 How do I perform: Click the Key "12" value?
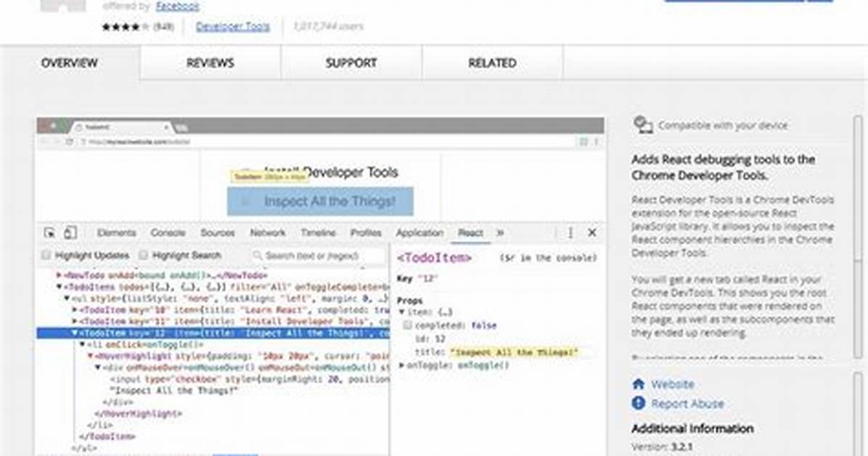click(x=427, y=279)
